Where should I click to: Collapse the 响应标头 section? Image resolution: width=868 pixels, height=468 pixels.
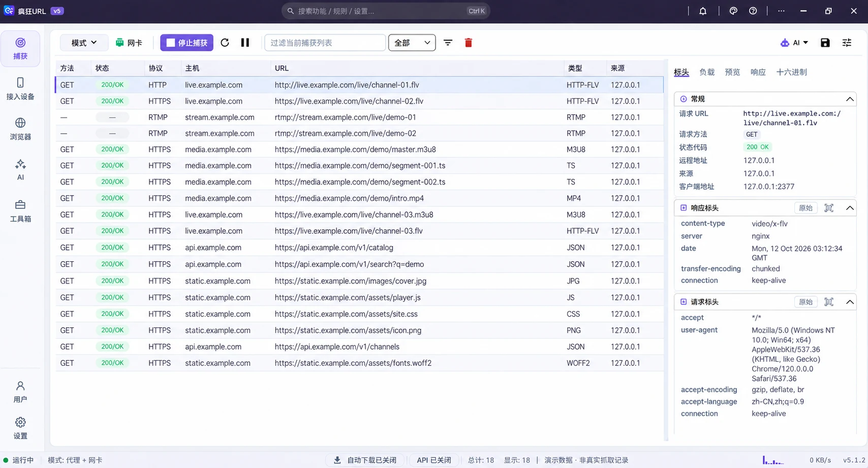click(850, 208)
